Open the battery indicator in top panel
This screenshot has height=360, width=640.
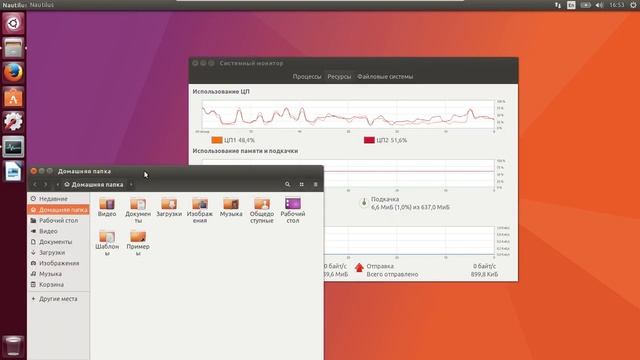point(585,5)
